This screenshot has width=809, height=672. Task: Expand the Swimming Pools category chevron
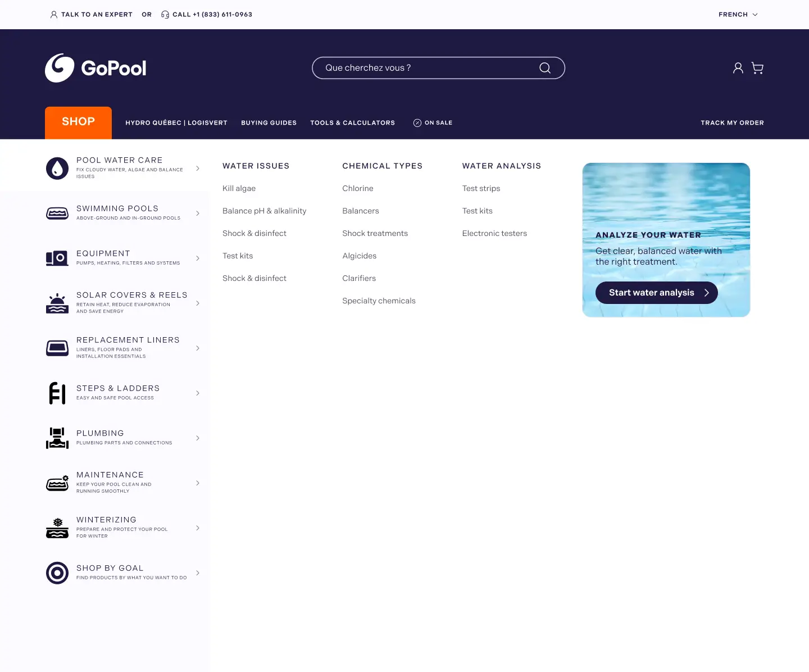coord(198,214)
